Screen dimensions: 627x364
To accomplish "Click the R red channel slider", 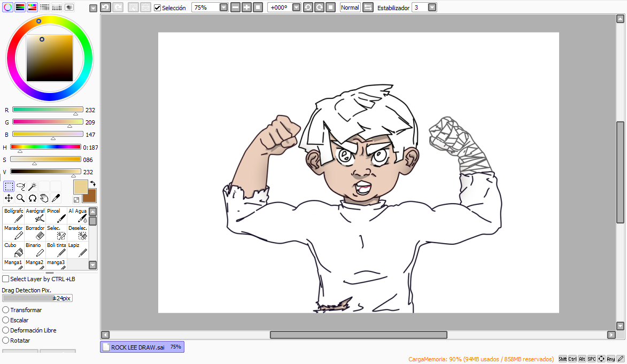I will tap(48, 110).
